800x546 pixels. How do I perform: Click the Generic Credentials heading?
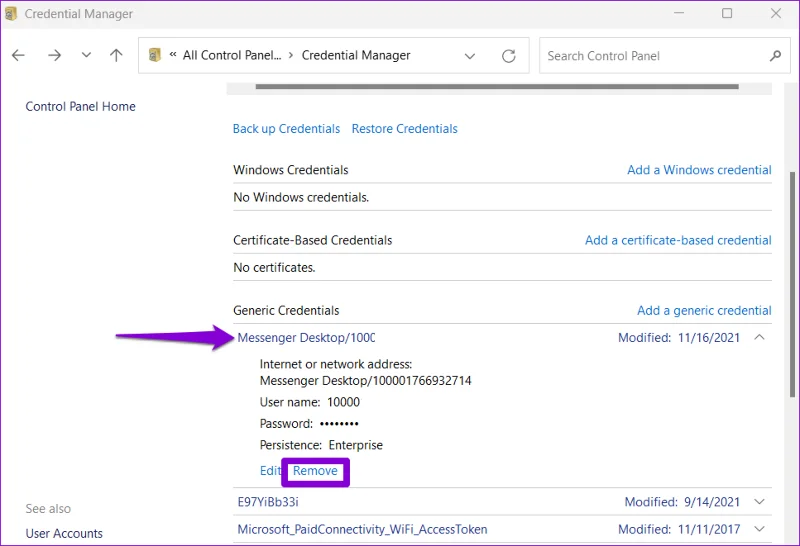pyautogui.click(x=286, y=310)
